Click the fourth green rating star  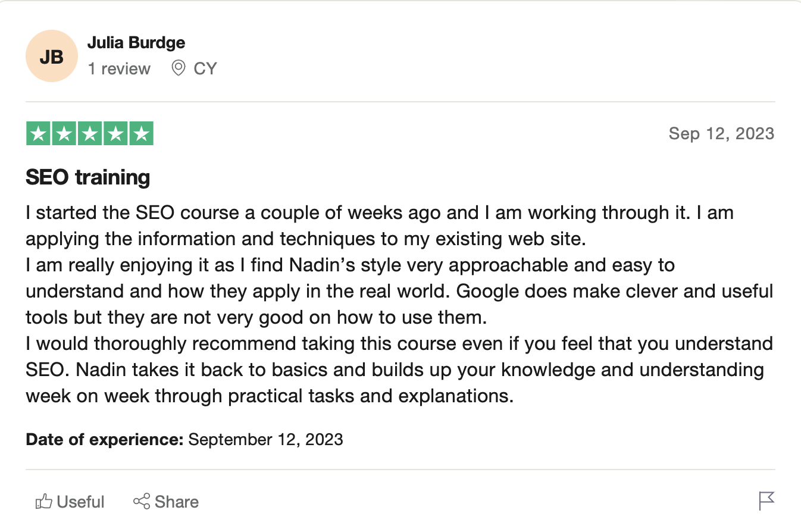(115, 134)
